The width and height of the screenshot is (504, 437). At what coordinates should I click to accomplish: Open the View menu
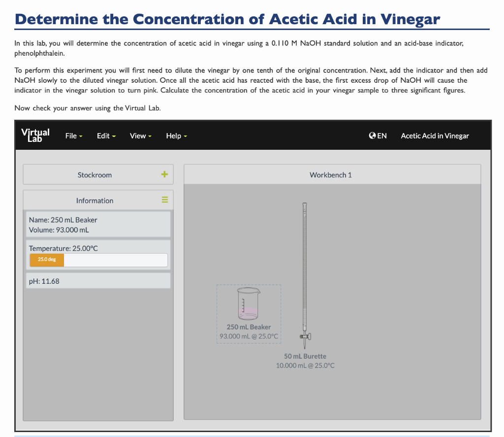[x=140, y=136]
